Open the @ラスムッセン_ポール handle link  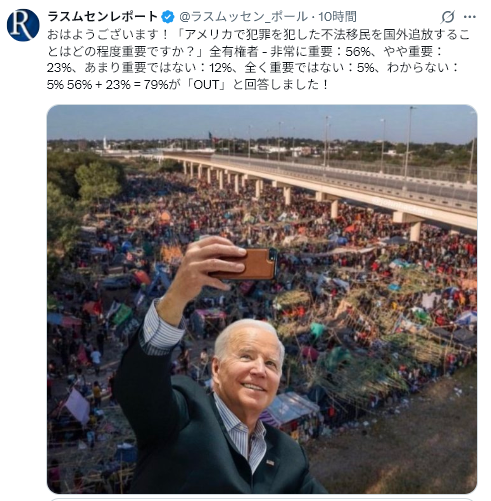(243, 16)
